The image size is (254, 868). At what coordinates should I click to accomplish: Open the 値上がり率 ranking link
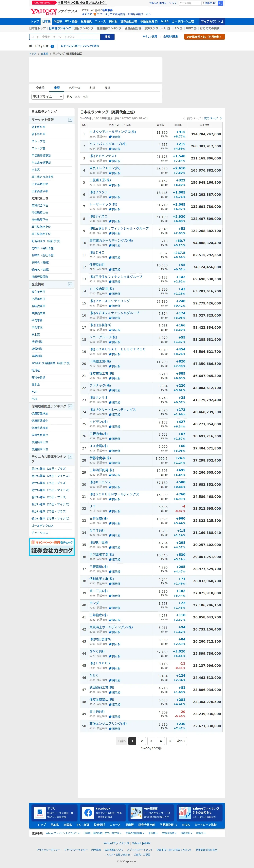[38, 127]
